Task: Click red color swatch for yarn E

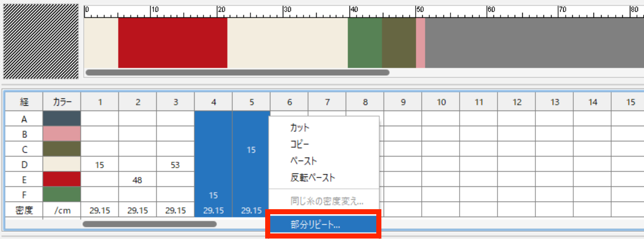Action: [62, 179]
